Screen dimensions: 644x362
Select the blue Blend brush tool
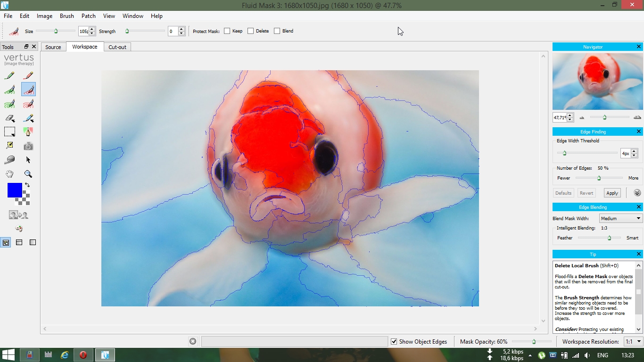[28, 118]
